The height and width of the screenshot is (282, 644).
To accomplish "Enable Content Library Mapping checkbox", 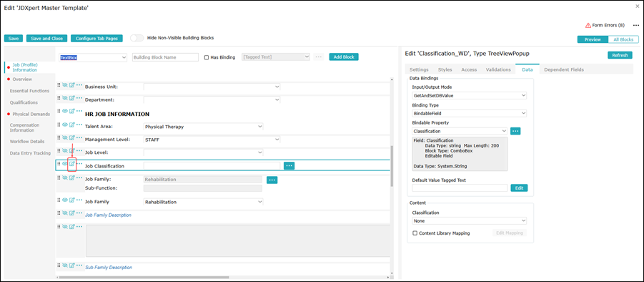I will pos(415,233).
